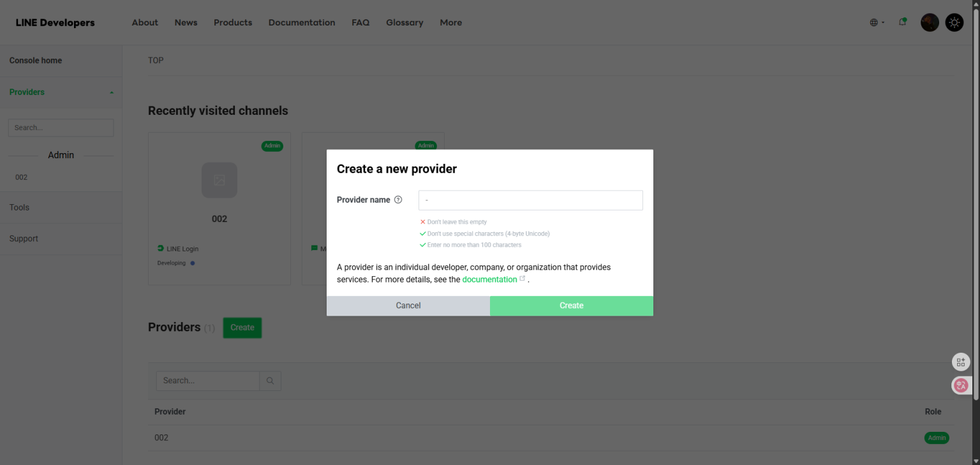This screenshot has height=465, width=980.
Task: Click the providers search magnifier icon
Action: click(270, 381)
